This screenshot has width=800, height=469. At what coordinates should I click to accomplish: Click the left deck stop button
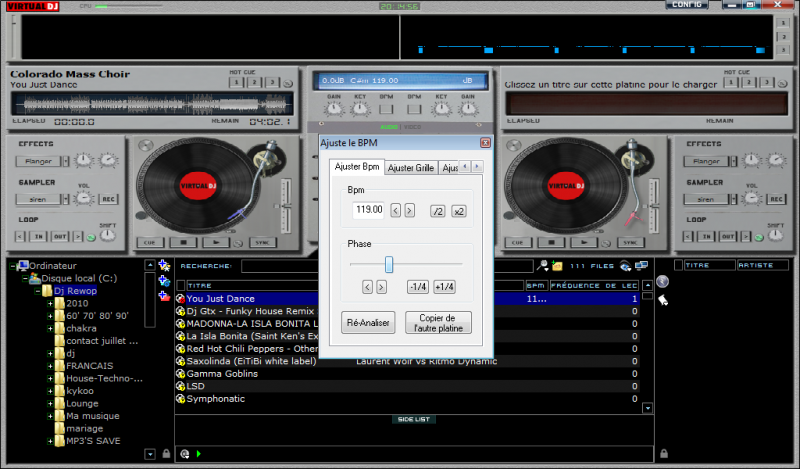coord(181,242)
